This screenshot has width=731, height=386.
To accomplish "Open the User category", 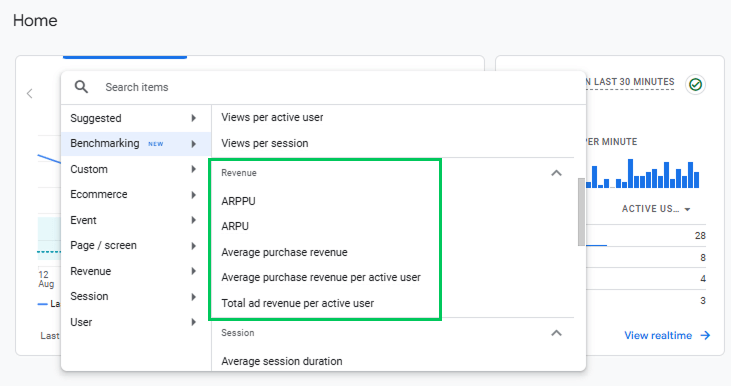I will click(x=136, y=322).
